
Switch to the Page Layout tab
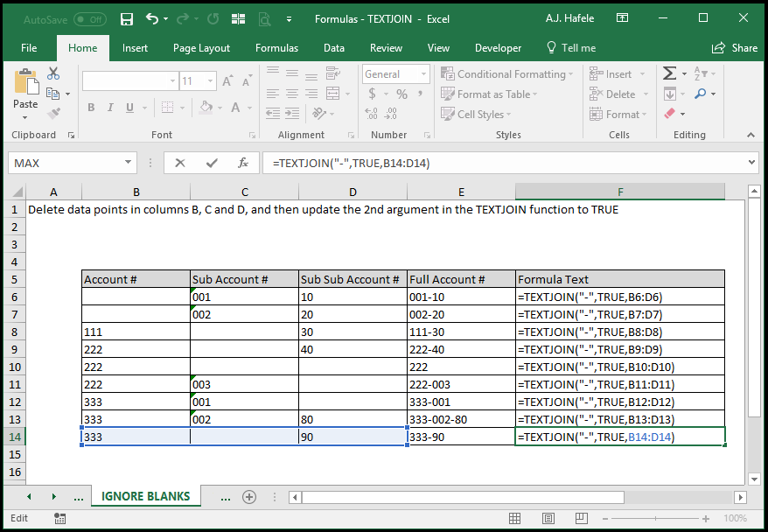point(201,48)
